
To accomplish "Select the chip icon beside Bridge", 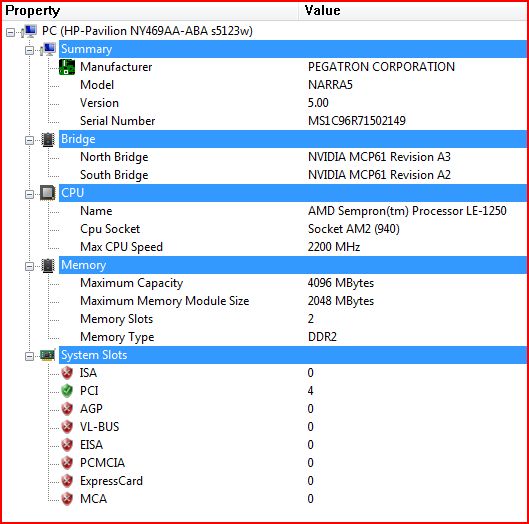I will pyautogui.click(x=48, y=139).
